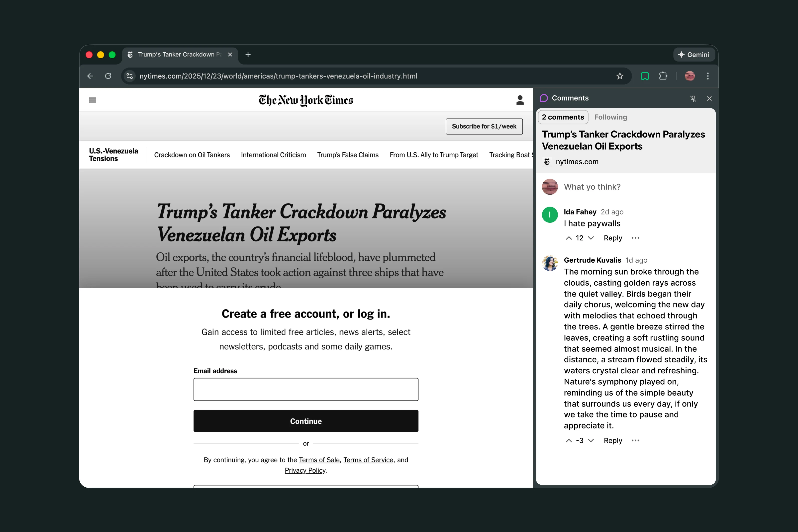Click the browser back arrow
Viewport: 798px width, 532px height.
90,76
